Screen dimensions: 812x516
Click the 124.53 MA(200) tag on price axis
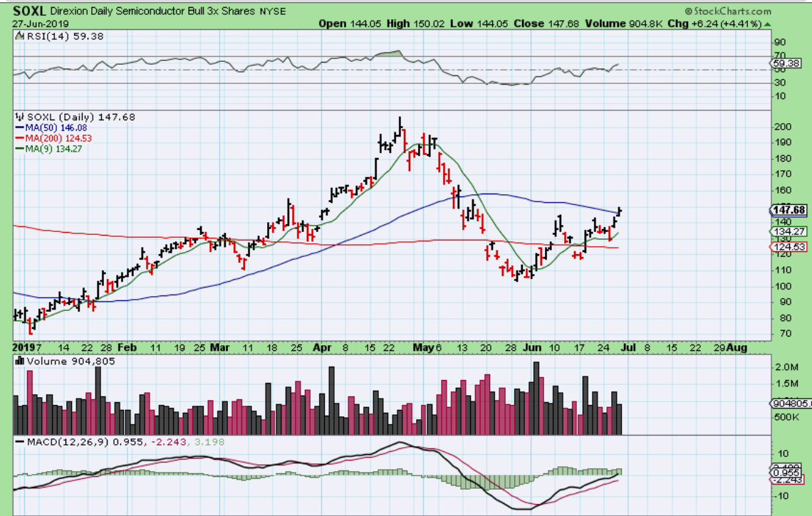click(788, 247)
